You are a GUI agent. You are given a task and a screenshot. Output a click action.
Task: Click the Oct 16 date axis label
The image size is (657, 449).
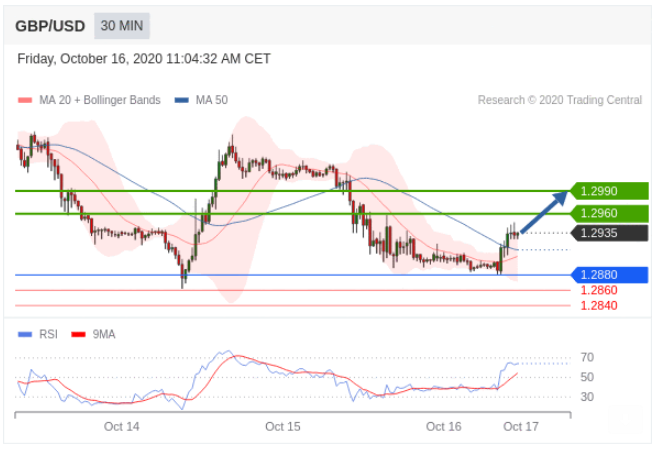[444, 426]
